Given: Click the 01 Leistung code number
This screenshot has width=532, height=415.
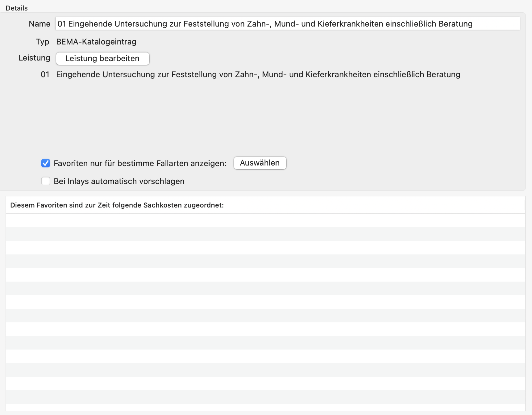Looking at the screenshot, I should 45,74.
